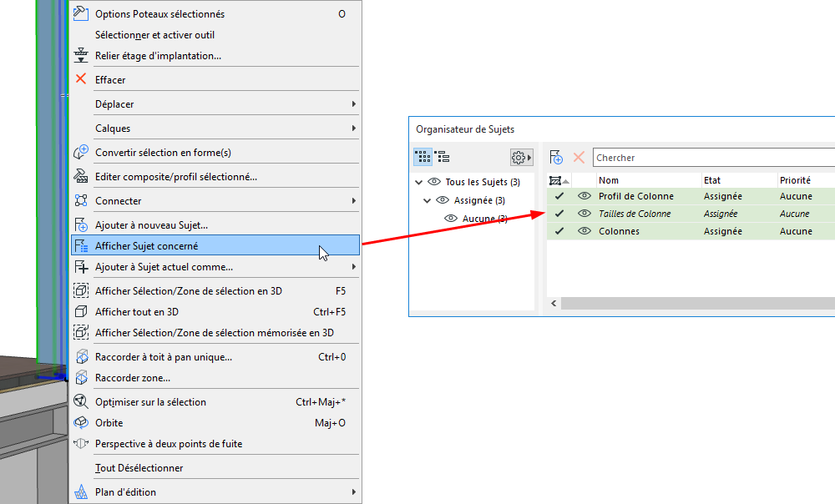Click the delete Sujet red X icon
Screen dimensions: 835x504
(579, 158)
